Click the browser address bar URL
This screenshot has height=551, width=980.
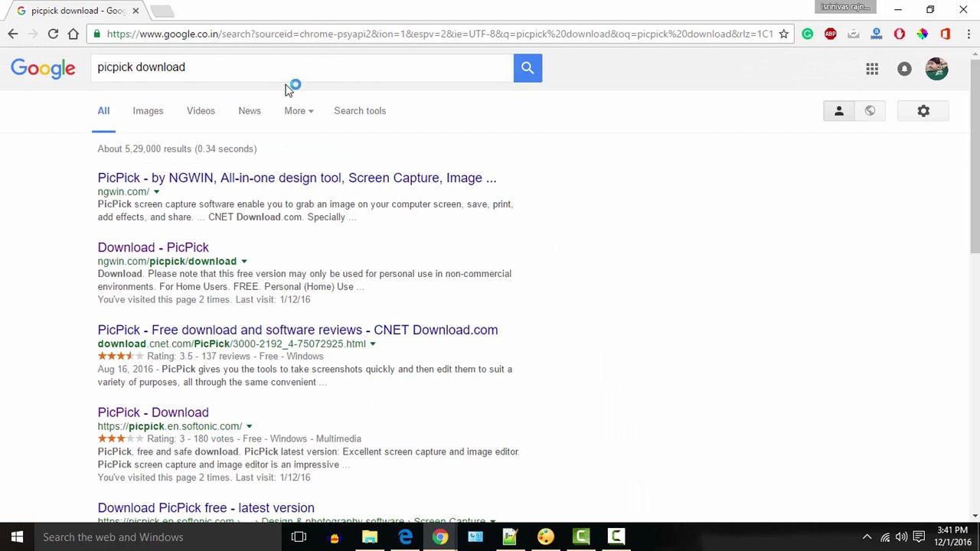pyautogui.click(x=440, y=34)
